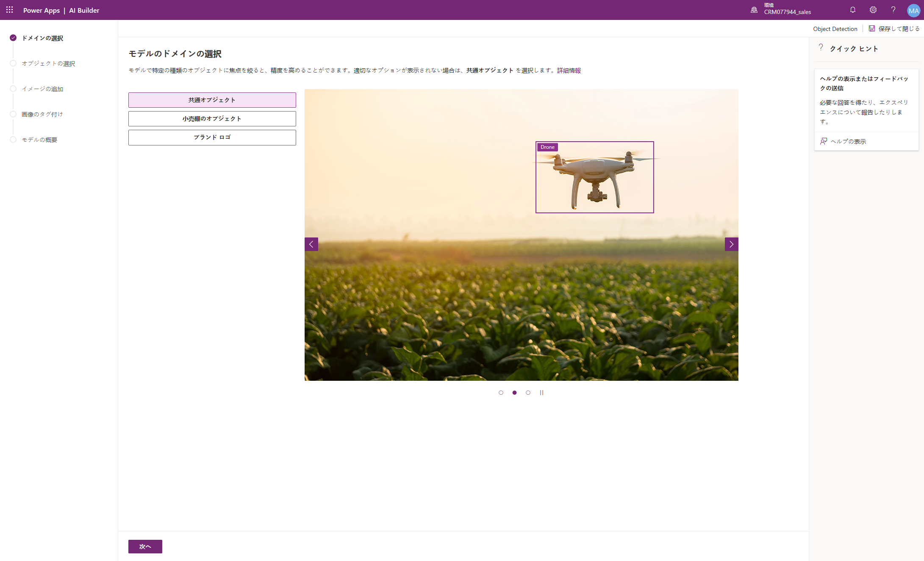Open the 詳細情報 link
The width and height of the screenshot is (924, 561).
[569, 70]
